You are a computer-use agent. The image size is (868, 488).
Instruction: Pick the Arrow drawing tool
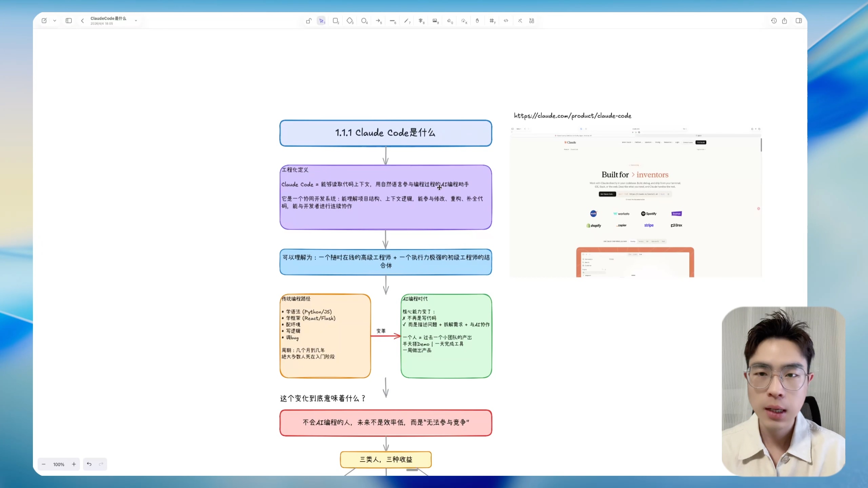click(378, 21)
